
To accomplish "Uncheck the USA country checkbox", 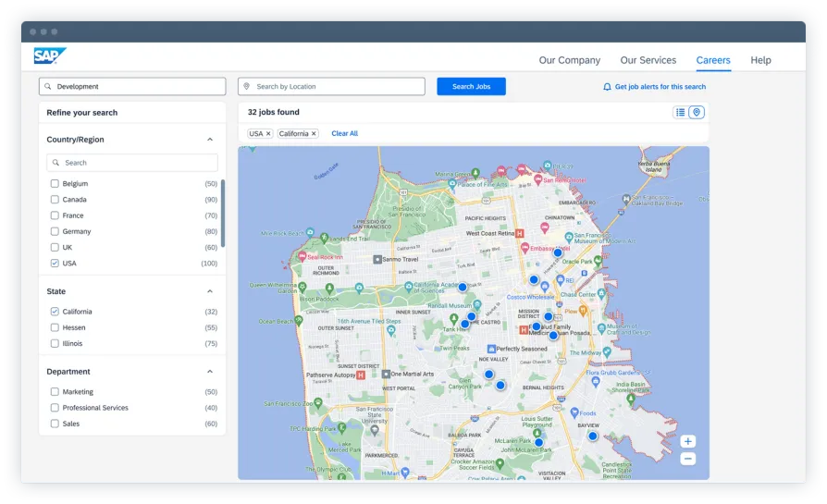I will 55,264.
